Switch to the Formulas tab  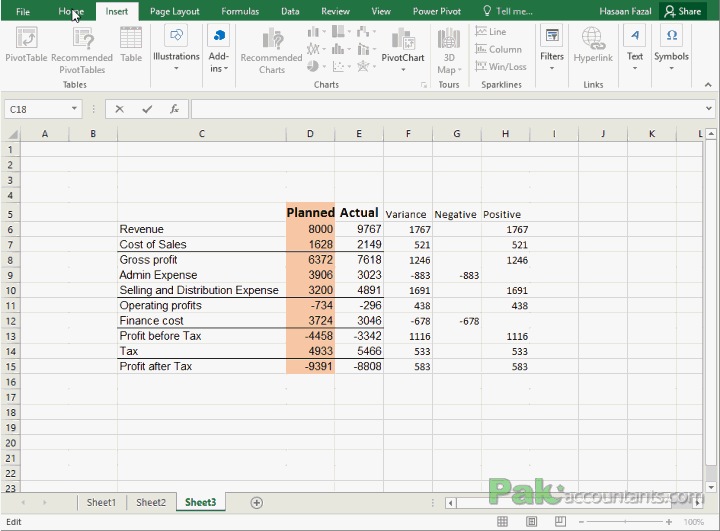(240, 11)
